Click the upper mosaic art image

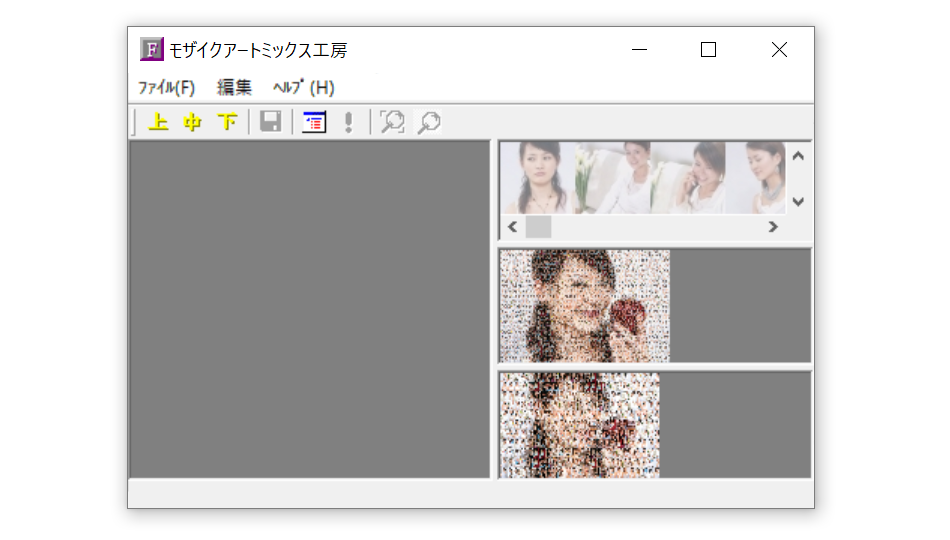click(x=585, y=306)
